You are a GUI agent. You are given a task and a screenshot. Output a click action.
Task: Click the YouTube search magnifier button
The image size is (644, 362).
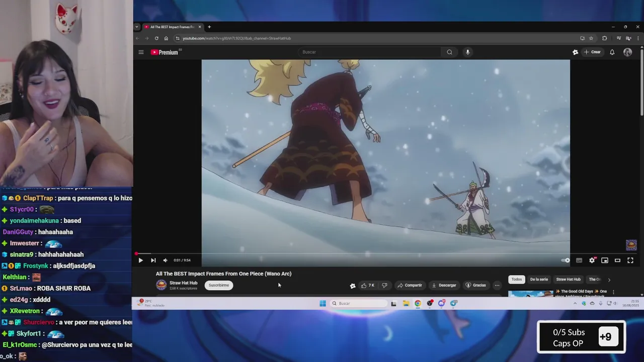449,52
